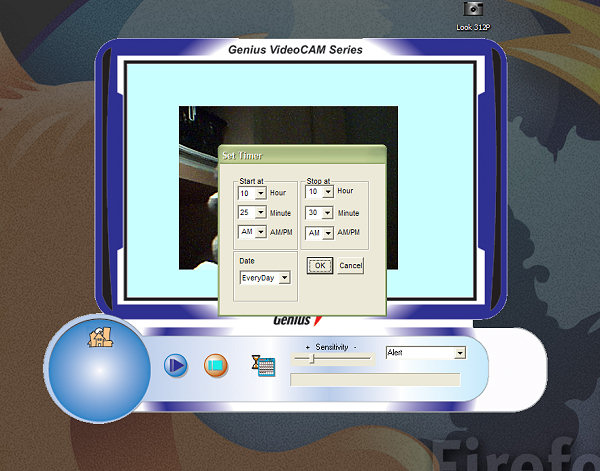Click the empty status field under Sensitivity
Image resolution: width=600 pixels, height=471 pixels.
pyautogui.click(x=374, y=380)
